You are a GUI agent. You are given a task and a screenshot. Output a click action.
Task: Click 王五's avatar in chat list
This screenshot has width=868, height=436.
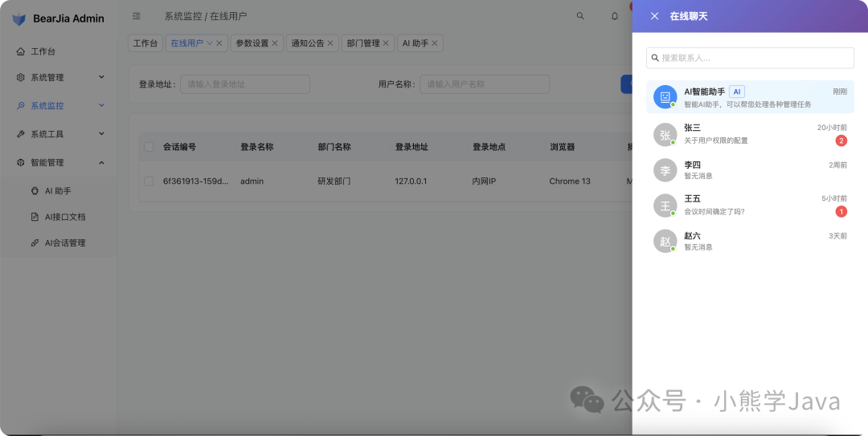pyautogui.click(x=665, y=206)
